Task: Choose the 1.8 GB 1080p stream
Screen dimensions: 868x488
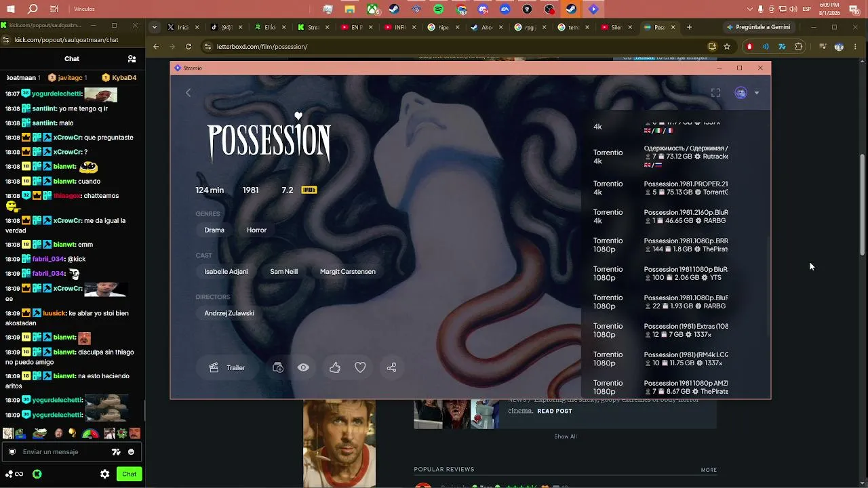Action: pyautogui.click(x=660, y=245)
